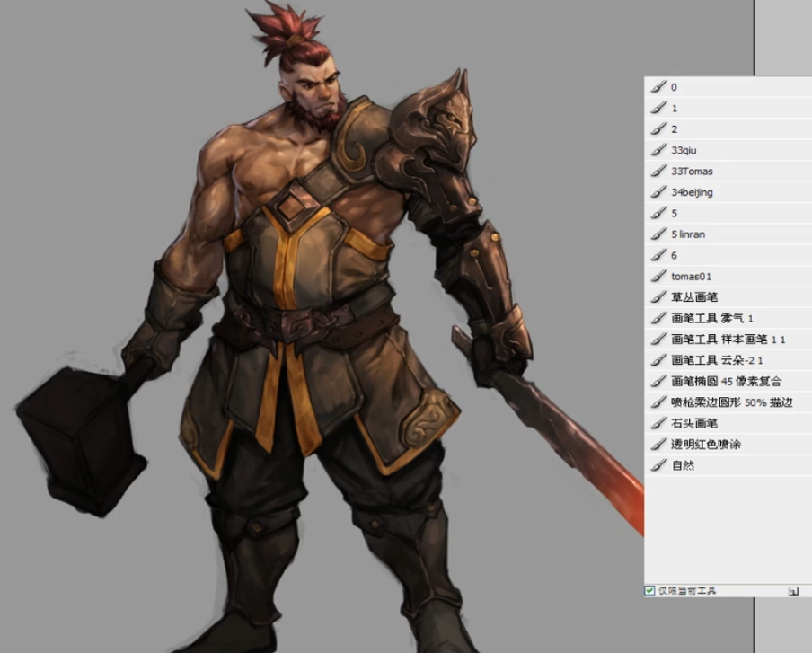
Task: Select the brush preset named 6
Action: [x=728, y=255]
